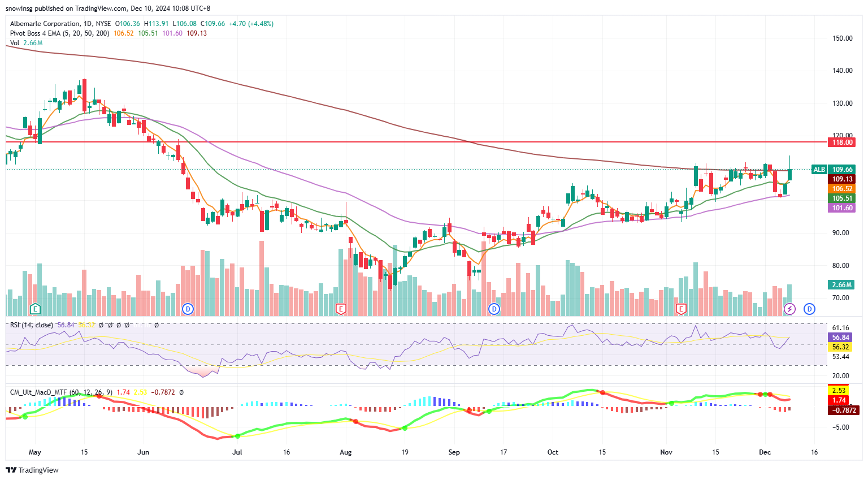Click the -0.7872 MACD histogram axis label

(x=844, y=410)
